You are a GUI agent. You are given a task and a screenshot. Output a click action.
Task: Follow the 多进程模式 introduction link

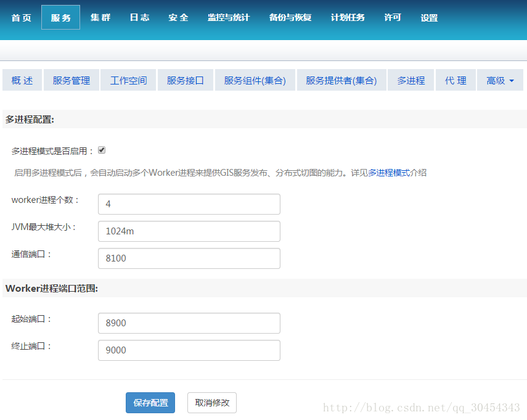click(389, 173)
